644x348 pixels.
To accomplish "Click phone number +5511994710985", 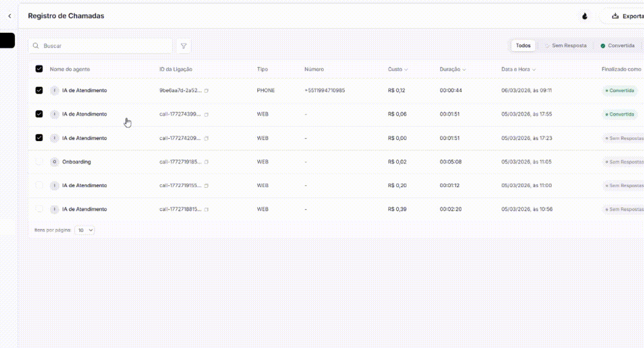I will tap(325, 90).
